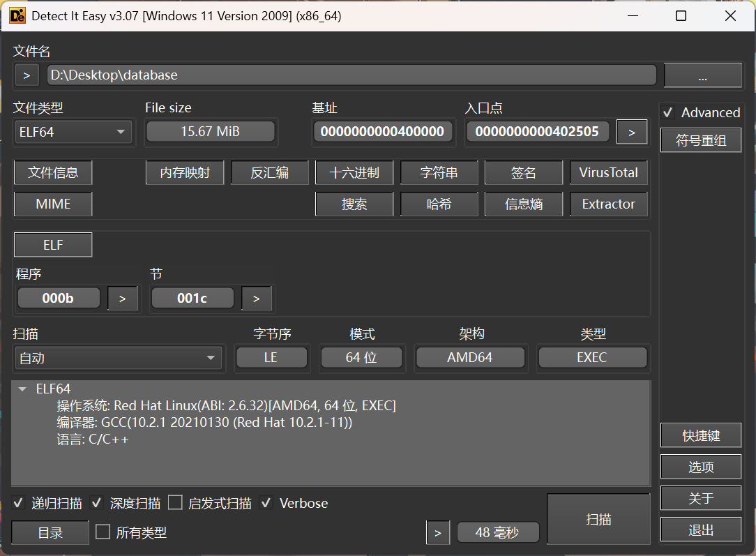Open the 信息熵 entropy view
The width and height of the screenshot is (756, 556).
523,204
